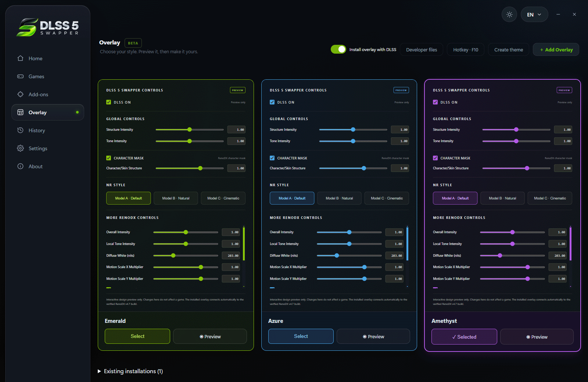Click the About info icon
The width and height of the screenshot is (588, 382).
click(x=21, y=166)
